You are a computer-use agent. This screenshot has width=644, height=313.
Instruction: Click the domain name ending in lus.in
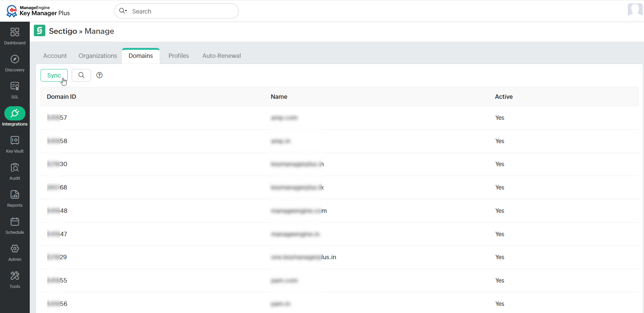[303, 257]
